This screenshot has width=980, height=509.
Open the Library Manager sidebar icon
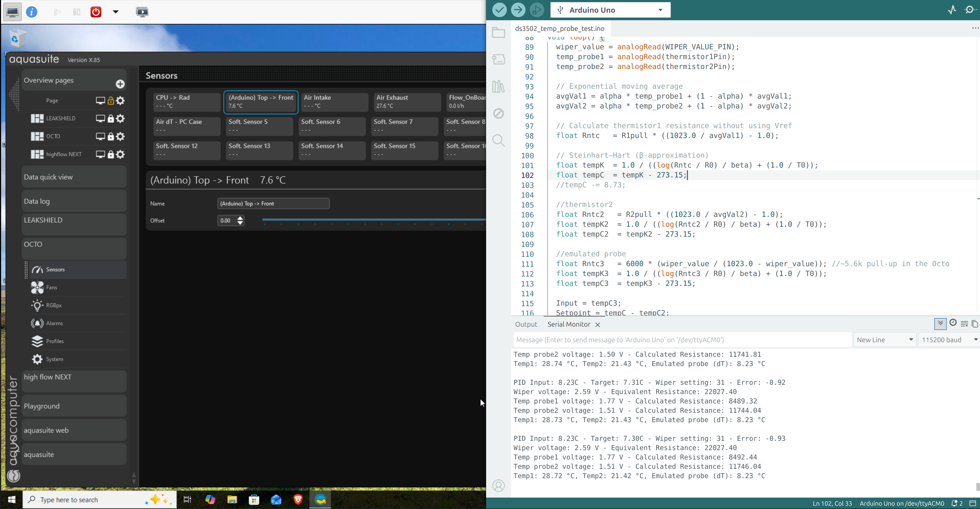pyautogui.click(x=498, y=87)
